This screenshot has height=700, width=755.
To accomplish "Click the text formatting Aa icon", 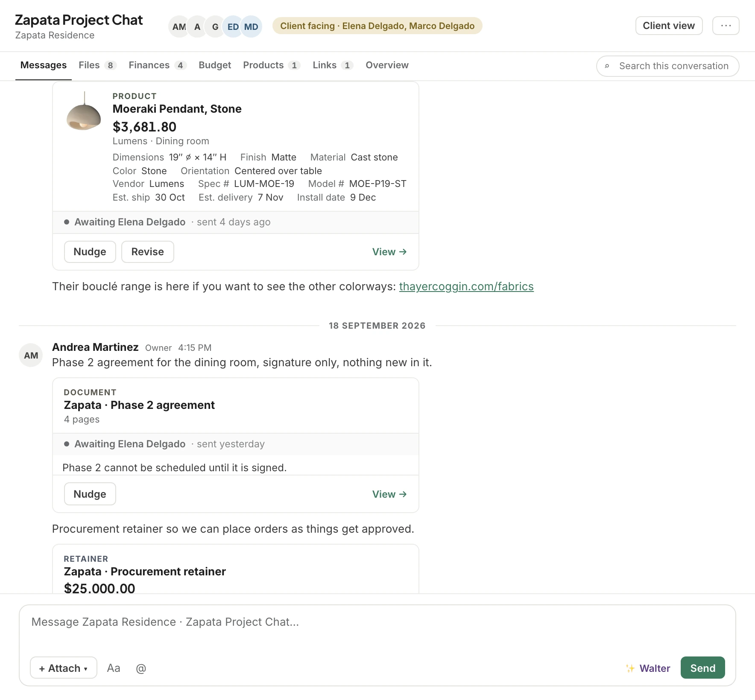I will point(114,668).
